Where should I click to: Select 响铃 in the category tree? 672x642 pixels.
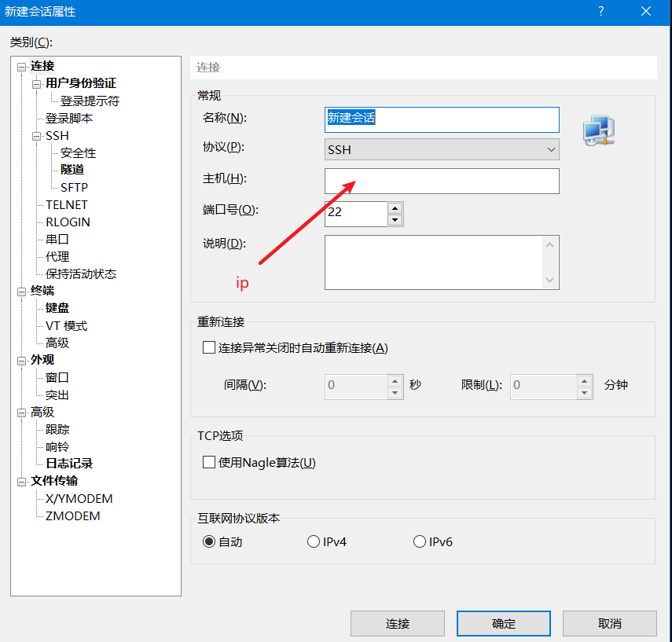point(57,446)
